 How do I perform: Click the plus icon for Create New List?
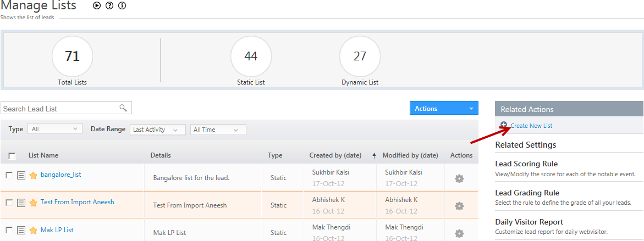[504, 125]
